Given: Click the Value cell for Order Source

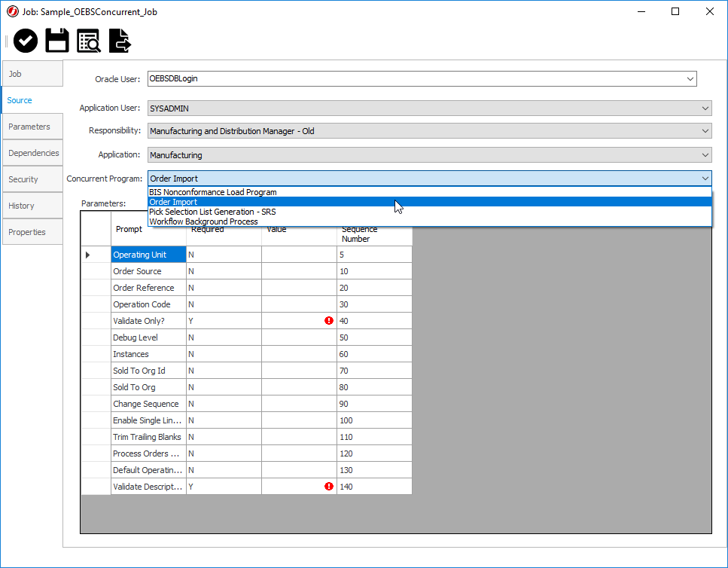Looking at the screenshot, I should pyautogui.click(x=299, y=271).
